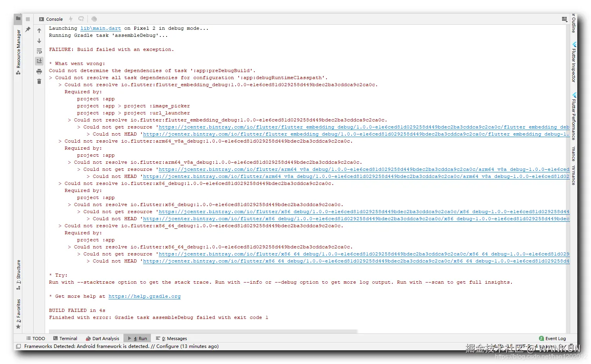Open the Flutter Inspector side panel
Viewport: 591px width, 364px height.
[574, 62]
